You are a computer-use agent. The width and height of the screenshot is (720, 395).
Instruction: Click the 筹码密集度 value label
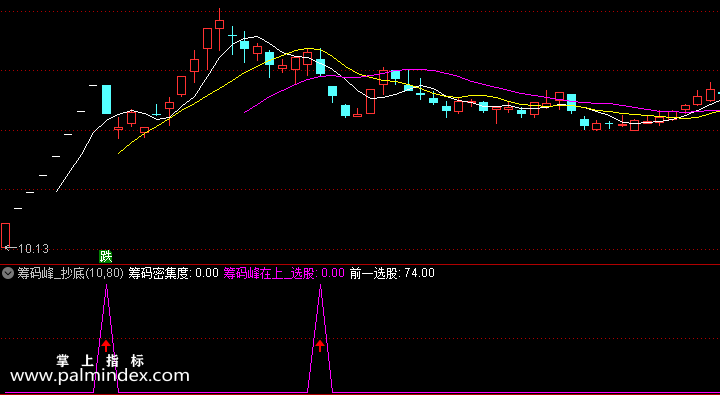click(174, 273)
